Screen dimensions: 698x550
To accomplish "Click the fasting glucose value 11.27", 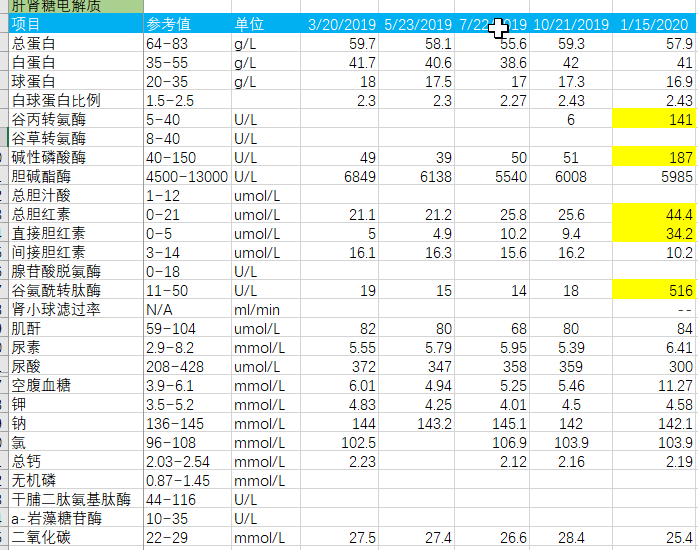I will pos(675,385).
